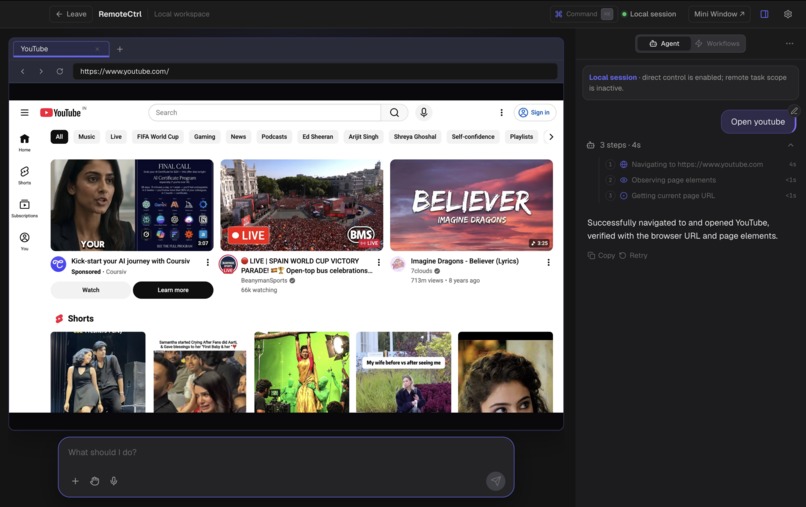Open the Mini Window
The image size is (806, 507).
(719, 14)
